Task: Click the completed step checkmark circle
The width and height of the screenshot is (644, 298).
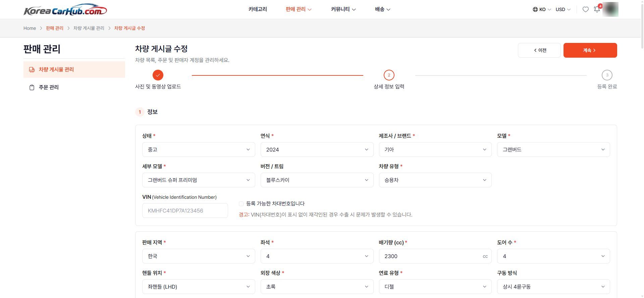Action: pyautogui.click(x=158, y=75)
